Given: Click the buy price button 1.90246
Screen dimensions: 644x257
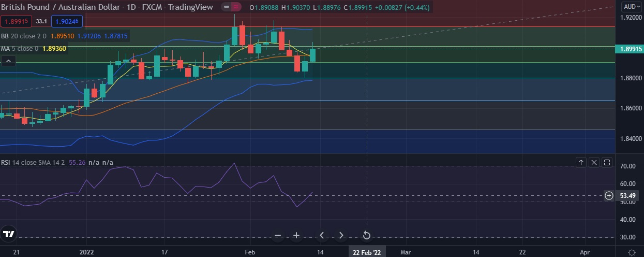Looking at the screenshot, I should [67, 21].
